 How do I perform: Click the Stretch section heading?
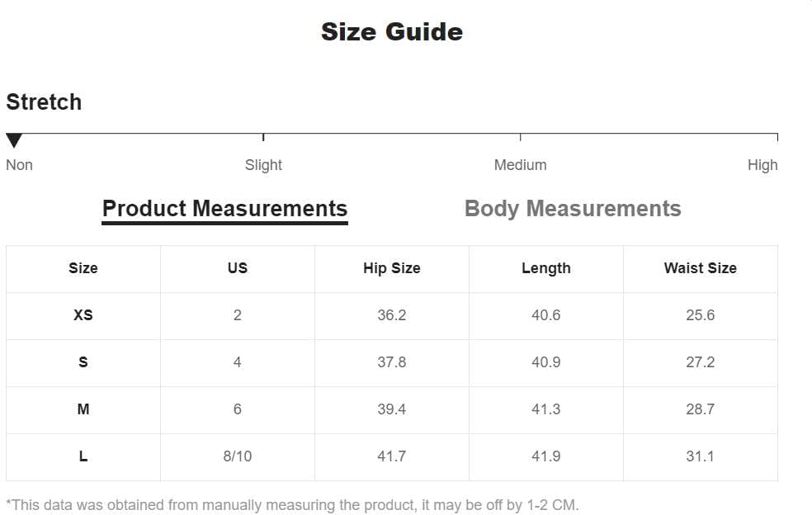tap(44, 102)
